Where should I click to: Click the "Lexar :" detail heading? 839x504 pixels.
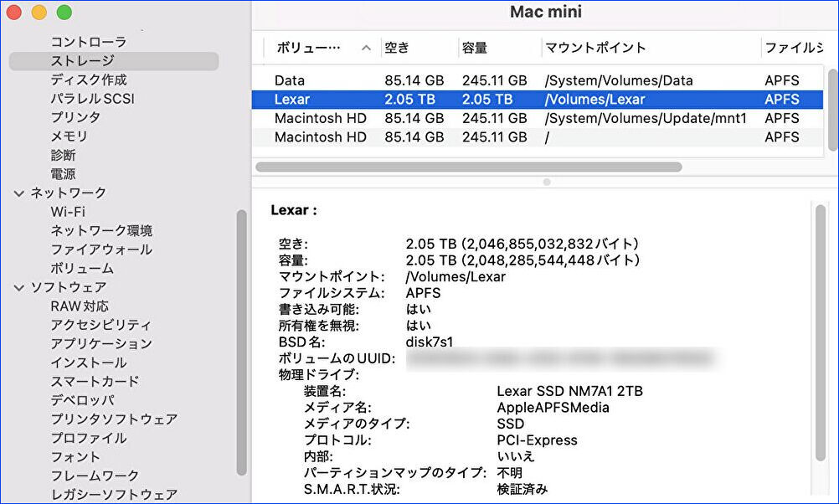(x=294, y=210)
